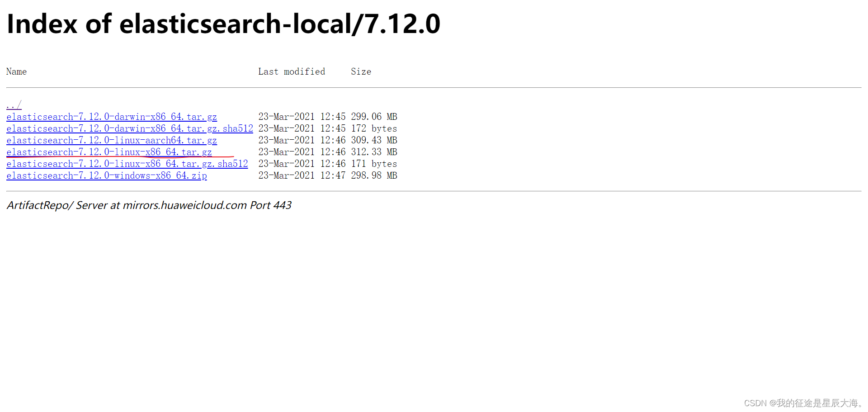Open the parent directory ../ link
Screen dimensions: 868x412
point(14,105)
